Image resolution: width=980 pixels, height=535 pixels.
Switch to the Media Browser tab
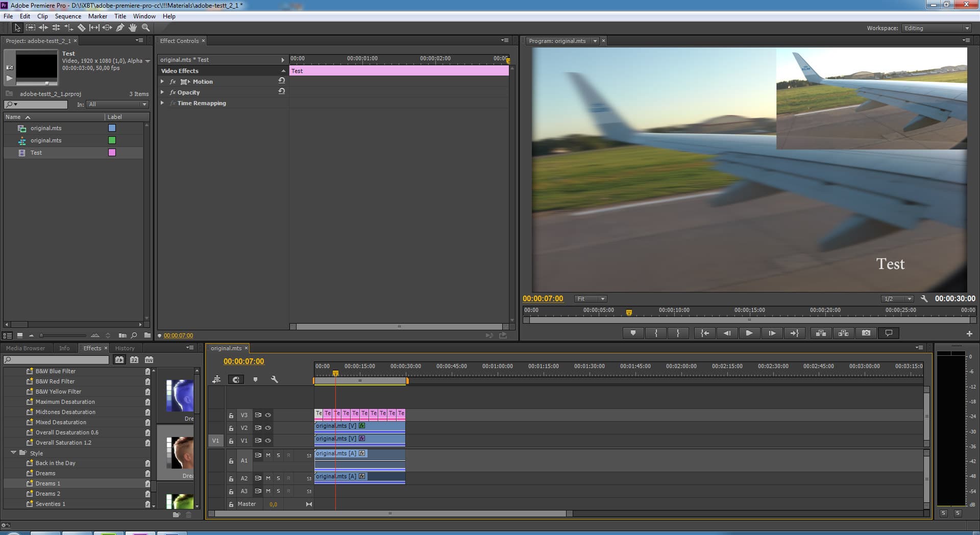click(26, 348)
